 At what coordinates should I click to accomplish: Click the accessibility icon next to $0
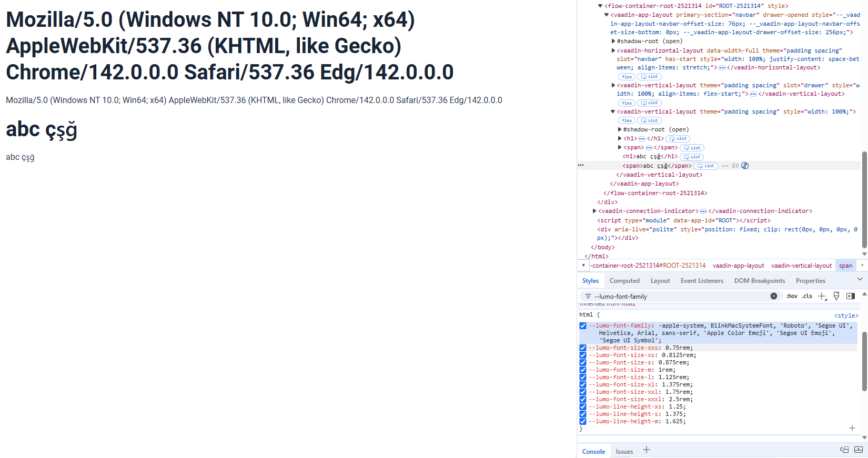[x=745, y=166]
